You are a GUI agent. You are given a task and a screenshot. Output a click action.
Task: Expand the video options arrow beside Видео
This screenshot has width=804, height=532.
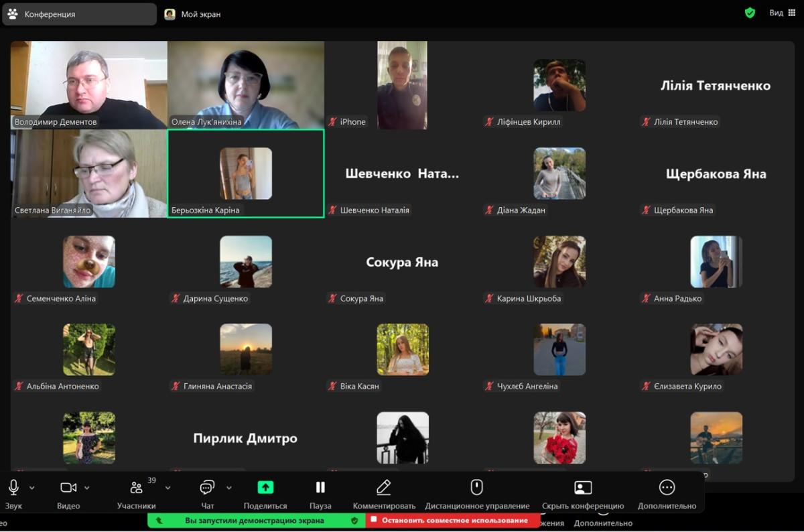pyautogui.click(x=87, y=488)
